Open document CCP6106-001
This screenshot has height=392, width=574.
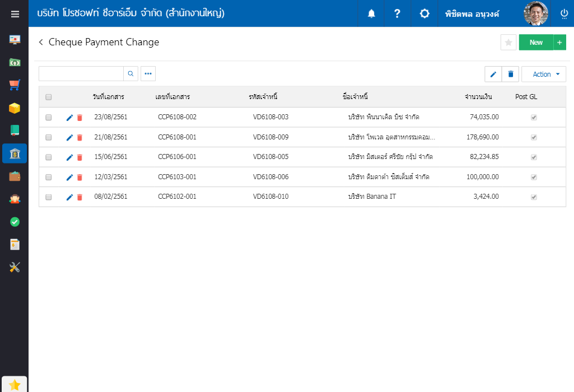pyautogui.click(x=177, y=157)
